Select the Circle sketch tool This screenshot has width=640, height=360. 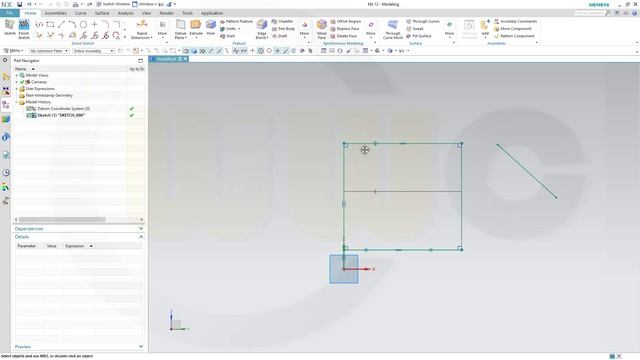(x=83, y=24)
